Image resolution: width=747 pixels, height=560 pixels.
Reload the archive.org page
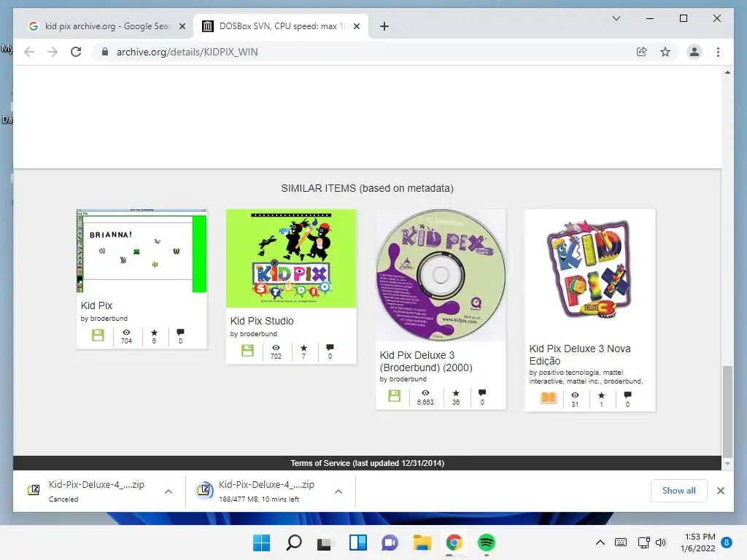click(x=76, y=52)
